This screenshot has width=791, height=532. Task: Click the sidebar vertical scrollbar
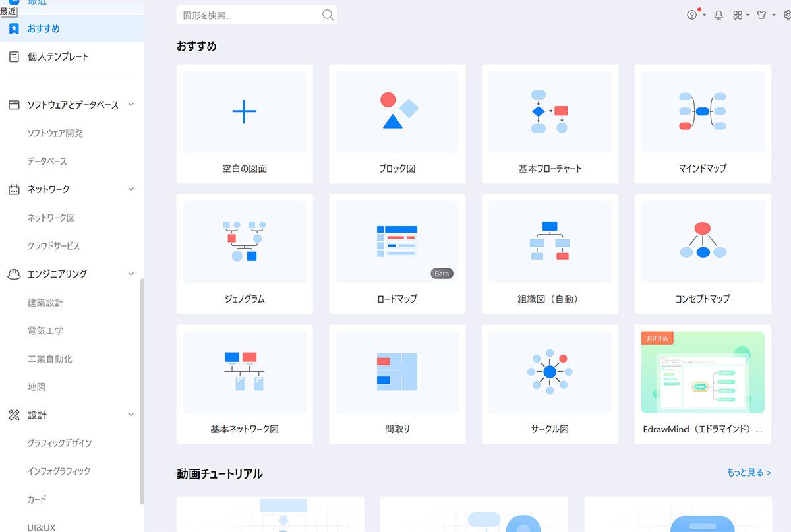tap(142, 389)
